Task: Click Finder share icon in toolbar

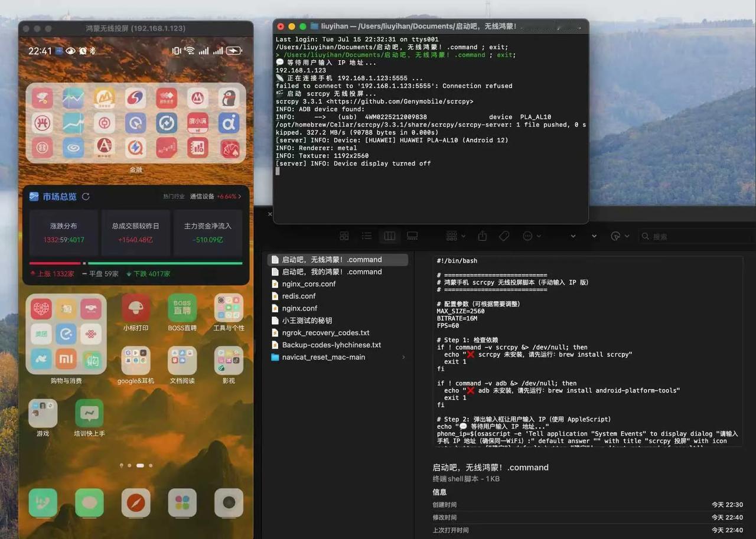Action: [483, 236]
